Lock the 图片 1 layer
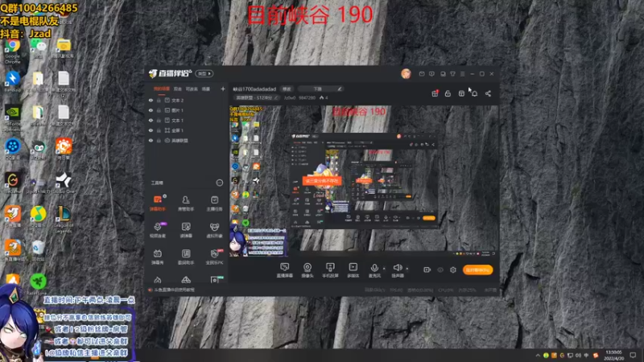 point(159,110)
